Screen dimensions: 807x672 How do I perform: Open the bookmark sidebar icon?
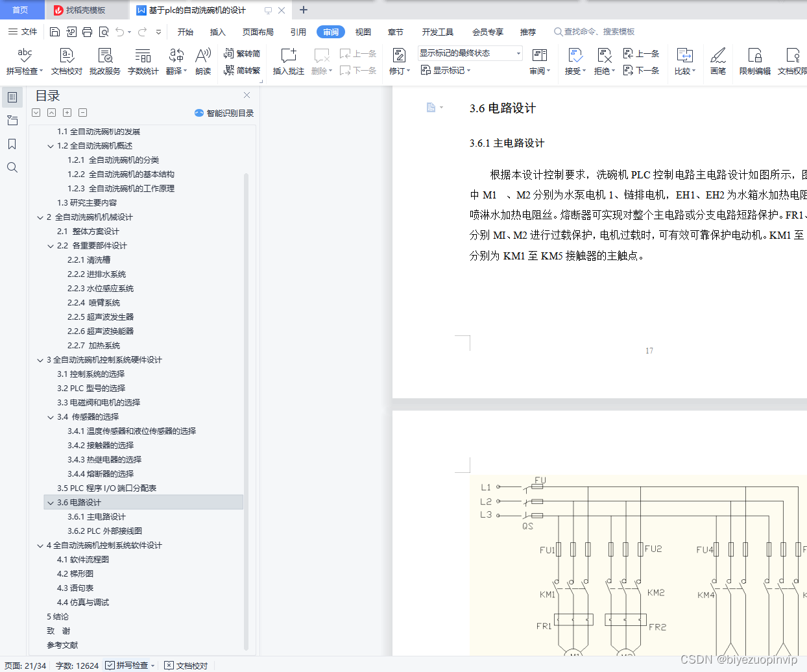(x=12, y=144)
